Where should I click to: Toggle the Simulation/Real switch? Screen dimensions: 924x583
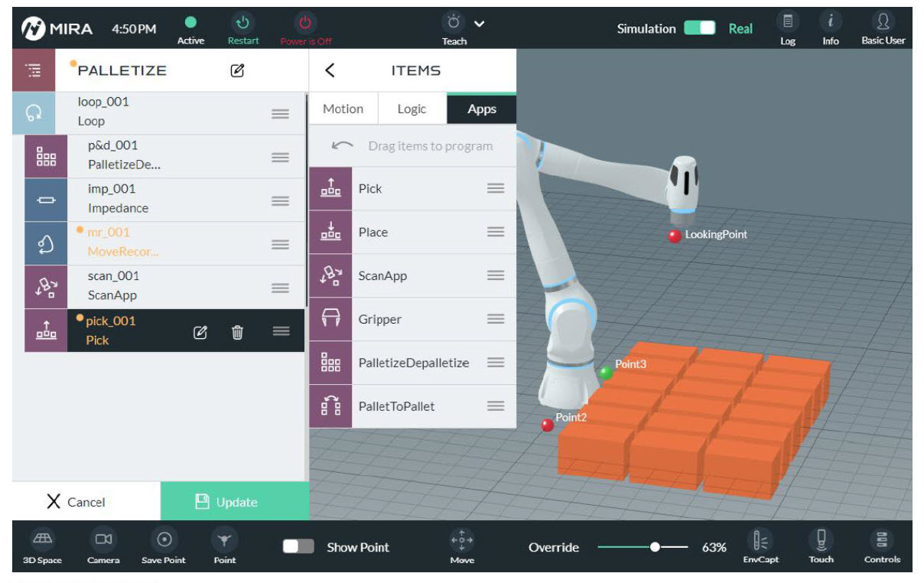(x=699, y=28)
